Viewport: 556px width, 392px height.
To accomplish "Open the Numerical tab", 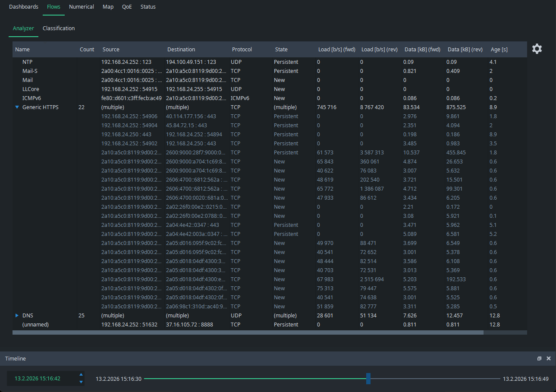I will pyautogui.click(x=82, y=7).
